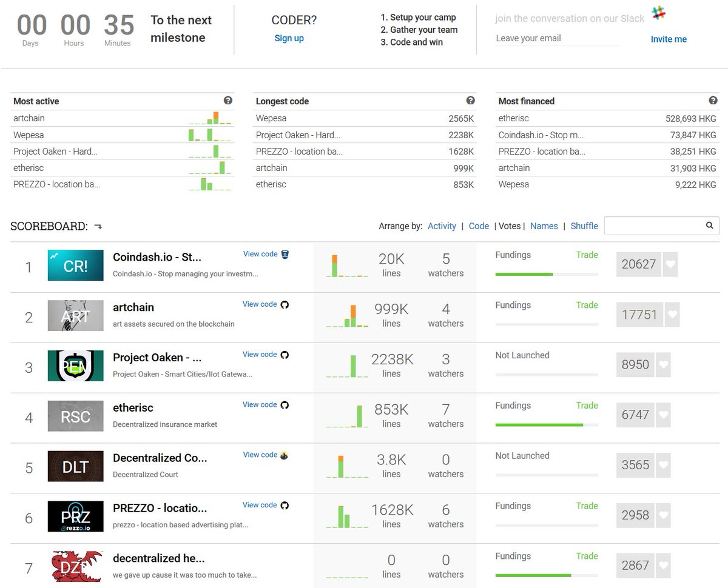
Task: Click heart vote icon for decentralized he...
Action: click(x=664, y=566)
